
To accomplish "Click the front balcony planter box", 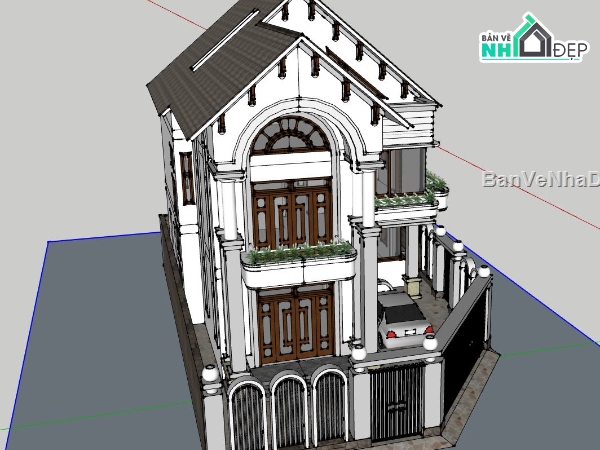I will (x=300, y=264).
